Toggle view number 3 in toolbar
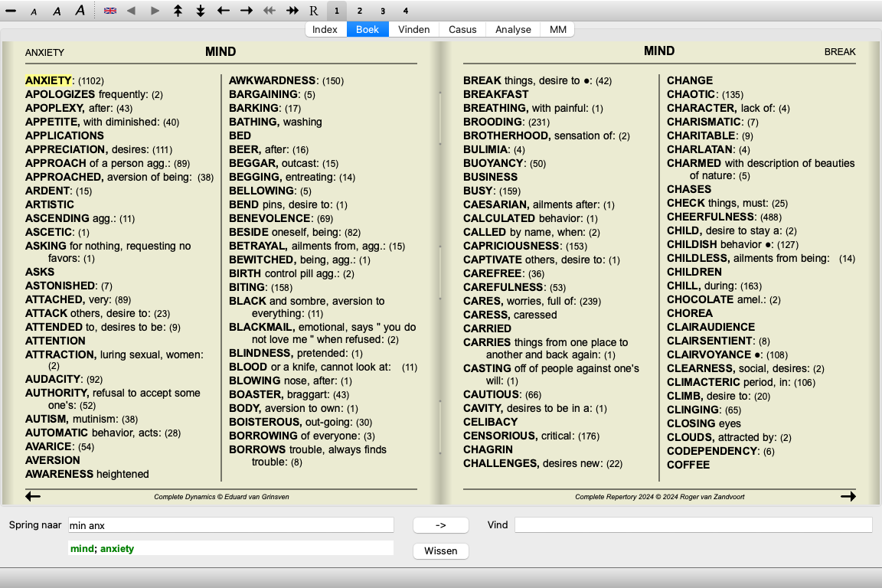Screen dimensions: 882x588 pyautogui.click(x=383, y=11)
